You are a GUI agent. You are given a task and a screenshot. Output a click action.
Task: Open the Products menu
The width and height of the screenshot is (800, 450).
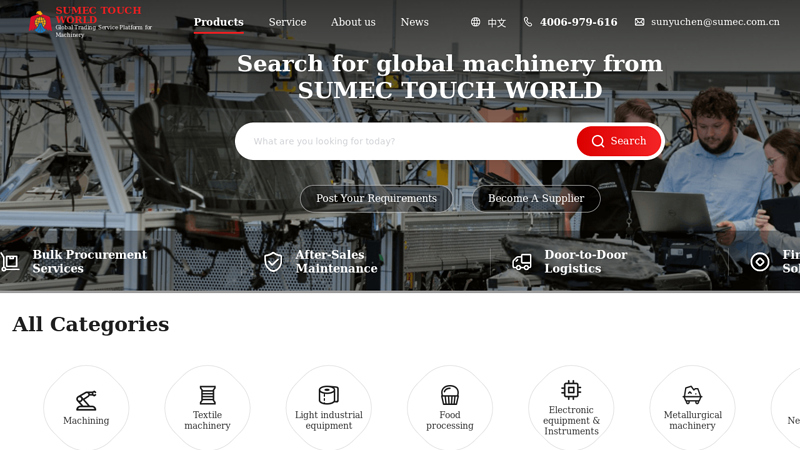tap(218, 22)
